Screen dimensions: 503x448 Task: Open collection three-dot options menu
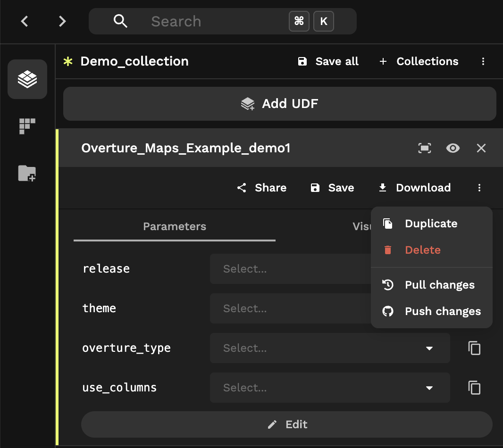coord(483,61)
